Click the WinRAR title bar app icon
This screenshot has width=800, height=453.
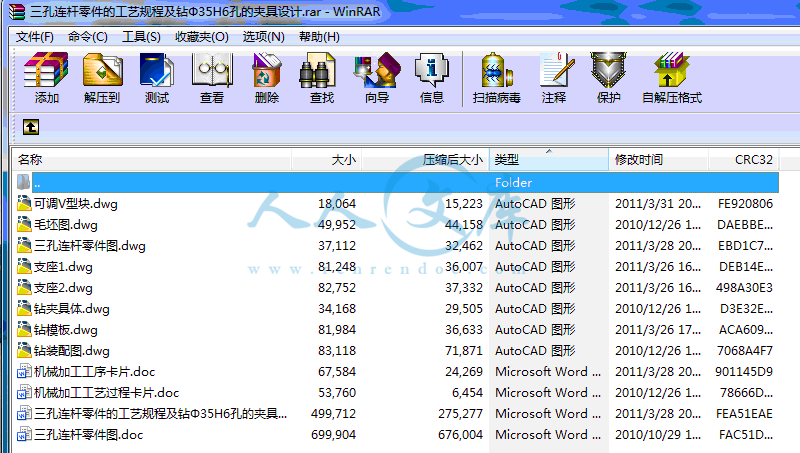pyautogui.click(x=16, y=11)
